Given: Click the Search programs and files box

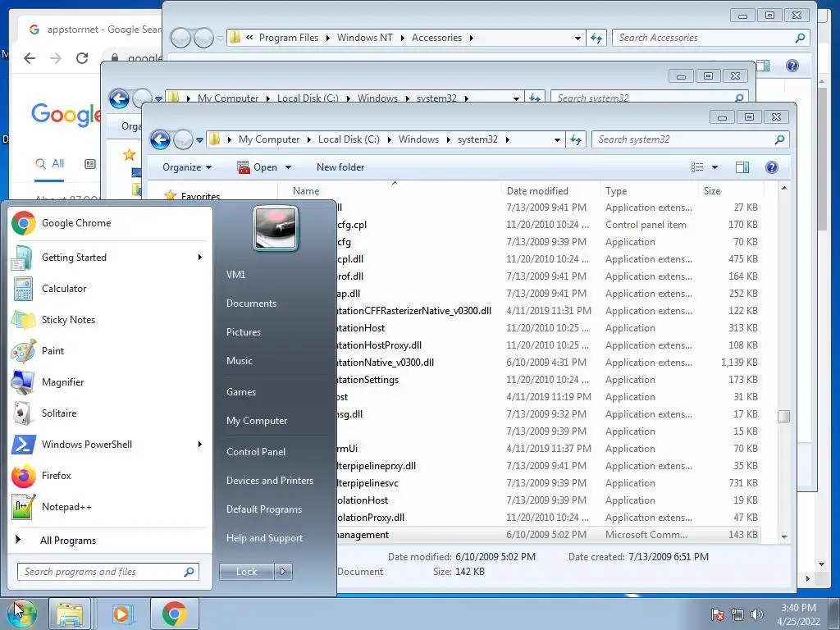Looking at the screenshot, I should tap(108, 572).
